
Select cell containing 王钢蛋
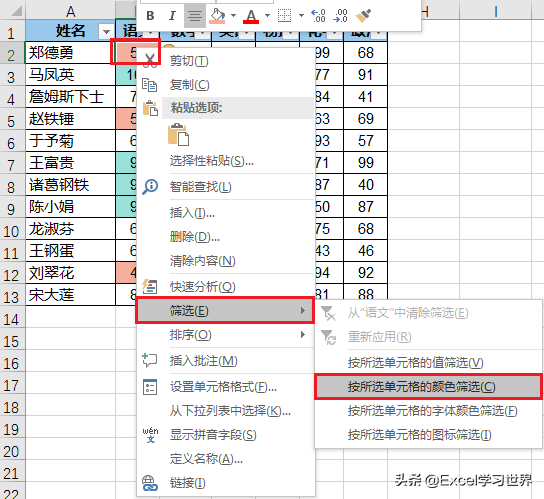[x=70, y=251]
